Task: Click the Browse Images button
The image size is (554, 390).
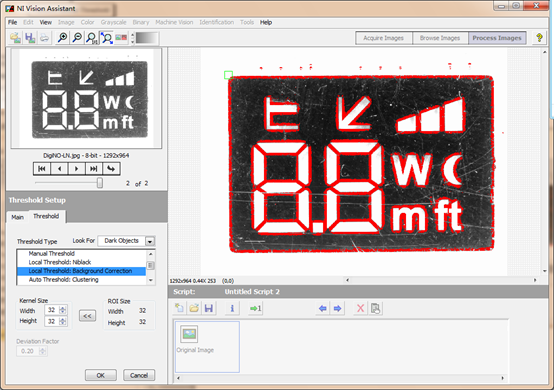Action: pos(440,38)
